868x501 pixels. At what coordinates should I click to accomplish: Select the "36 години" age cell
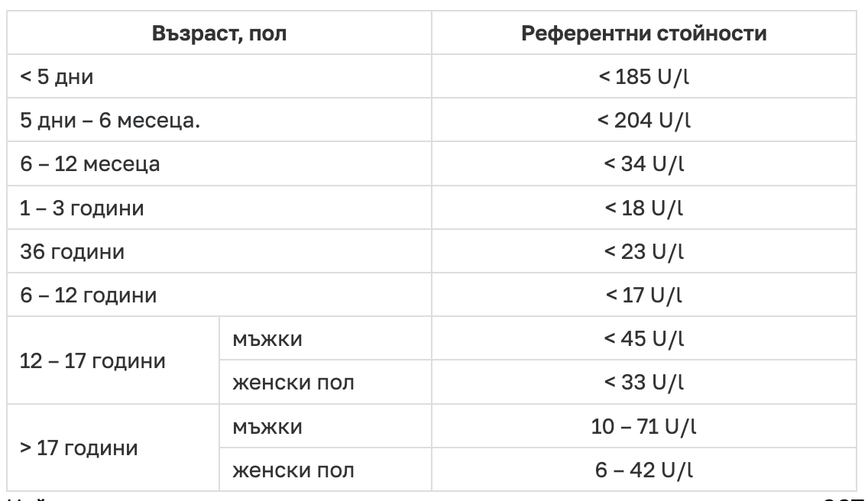(73, 251)
